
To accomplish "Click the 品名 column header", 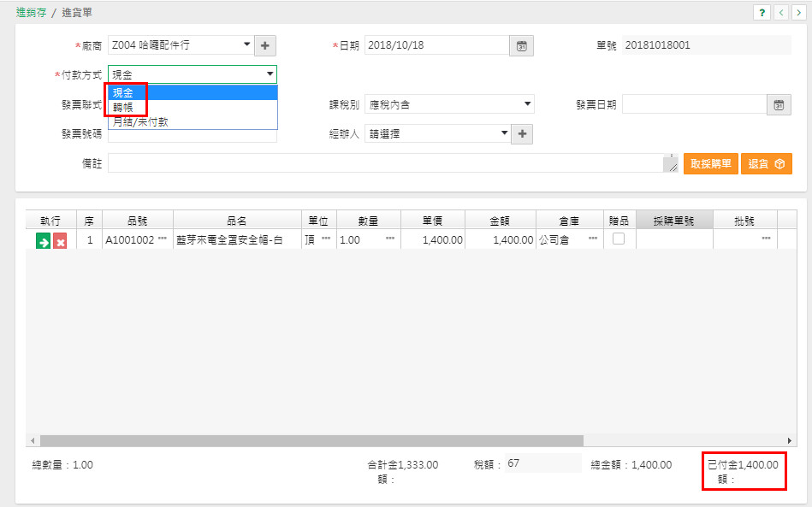I will 237,221.
